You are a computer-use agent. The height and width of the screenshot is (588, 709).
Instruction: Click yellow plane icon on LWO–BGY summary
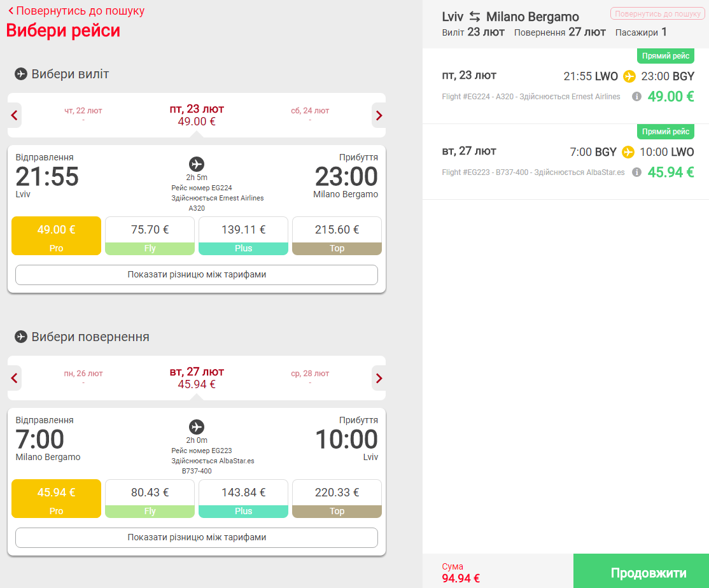point(629,76)
